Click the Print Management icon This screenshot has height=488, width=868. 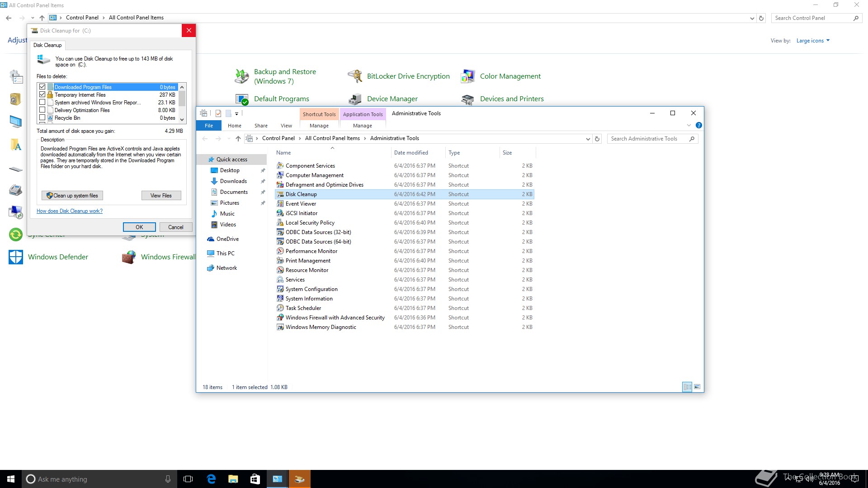tap(280, 261)
